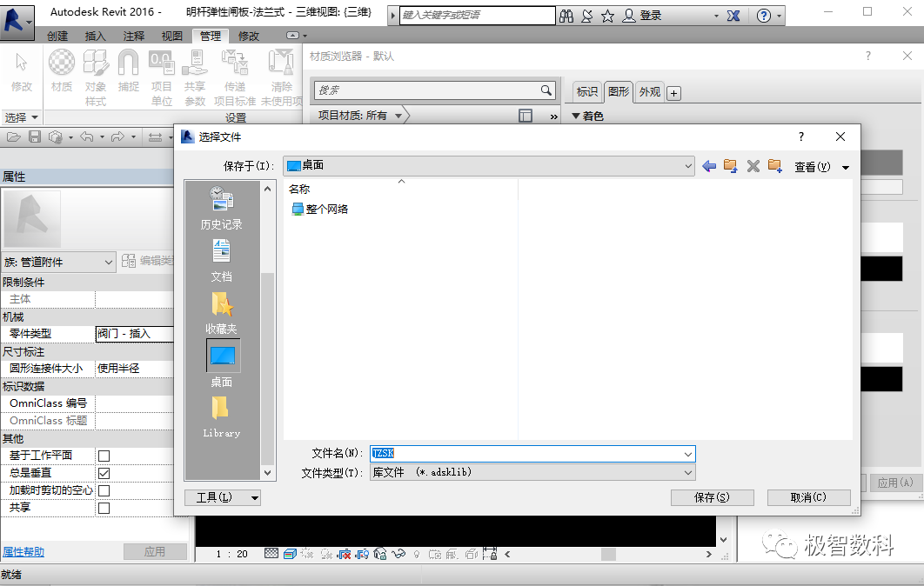924x586 pixels.
Task: Click the 材质 (Materials) ribbon icon
Action: tap(61, 70)
